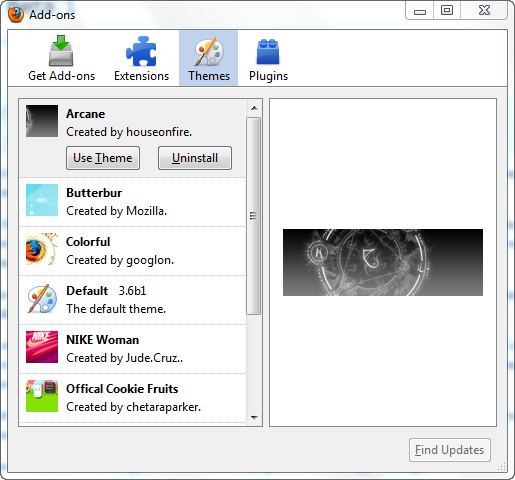The width and height of the screenshot is (515, 480).
Task: Select the Default 3.6b1 theme entry
Action: (x=133, y=300)
